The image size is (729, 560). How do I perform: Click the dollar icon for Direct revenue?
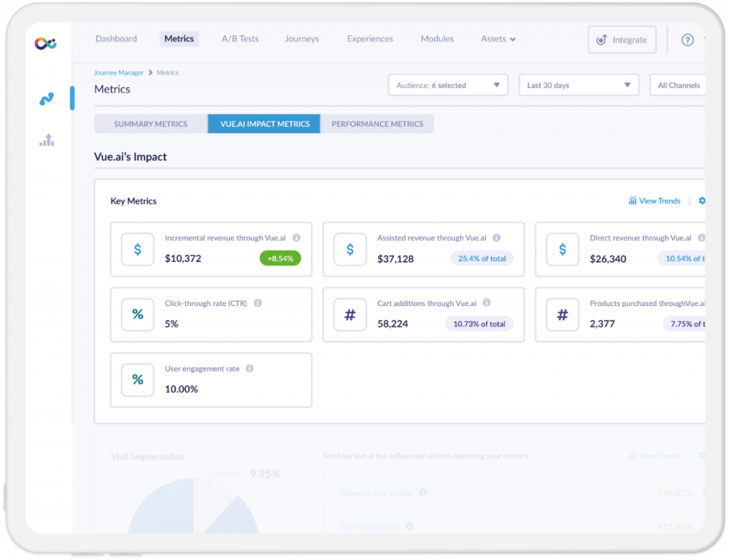point(562,250)
